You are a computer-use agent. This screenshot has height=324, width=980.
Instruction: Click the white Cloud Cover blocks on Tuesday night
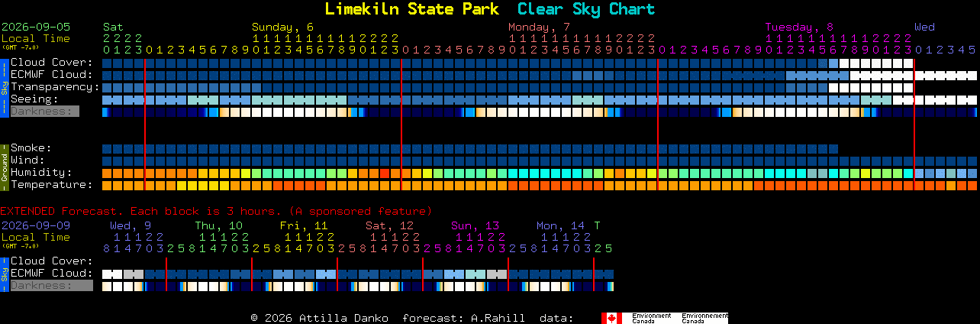[875, 63]
